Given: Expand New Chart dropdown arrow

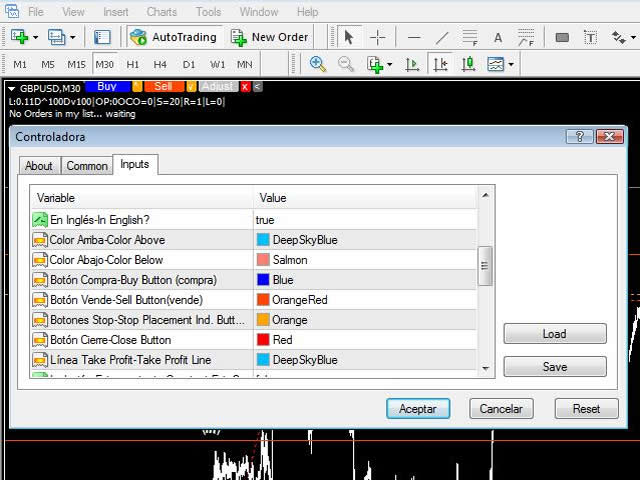Looking at the screenshot, I should click(36, 38).
